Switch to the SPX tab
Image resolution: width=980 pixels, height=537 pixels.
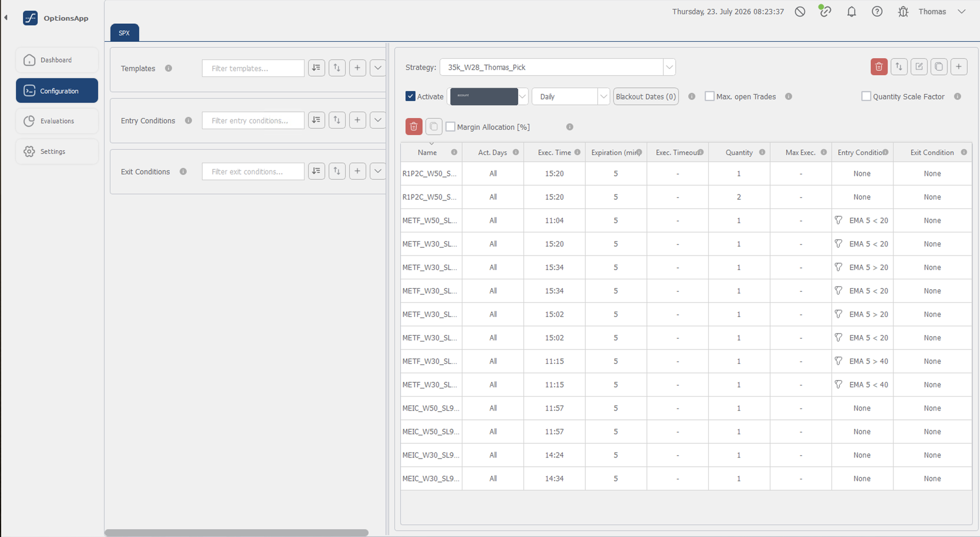tap(124, 33)
